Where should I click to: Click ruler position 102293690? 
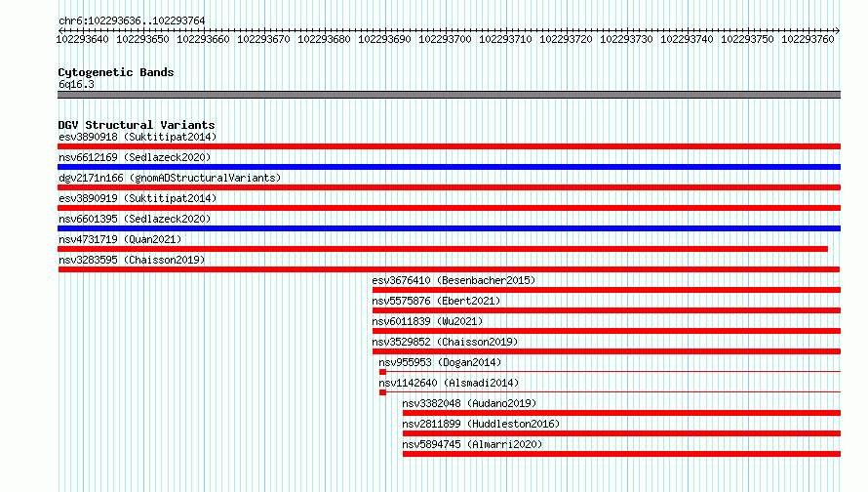click(384, 39)
